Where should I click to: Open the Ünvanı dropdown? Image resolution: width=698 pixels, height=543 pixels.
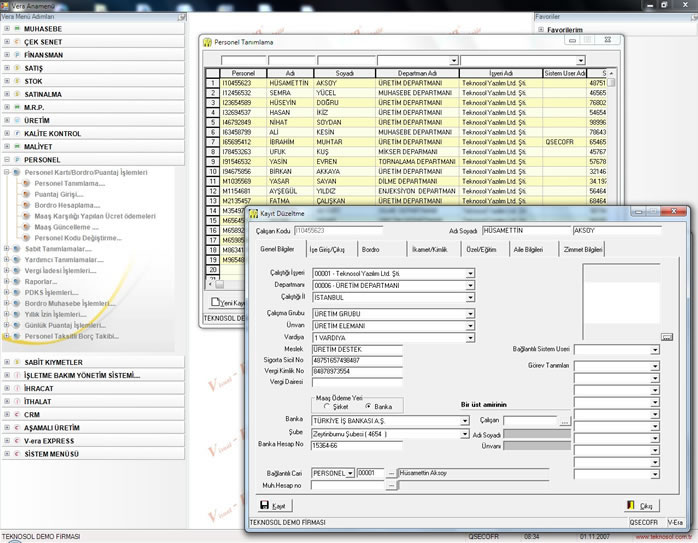click(470, 326)
